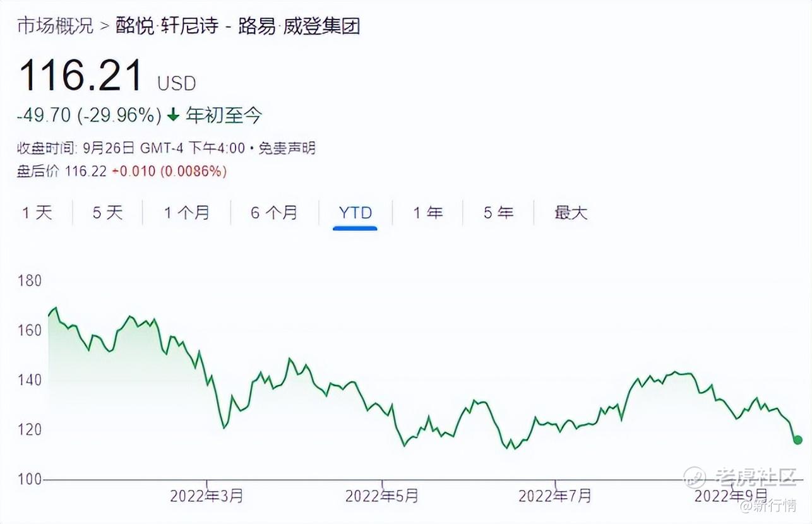Click the 140 y-axis label

pyautogui.click(x=29, y=380)
